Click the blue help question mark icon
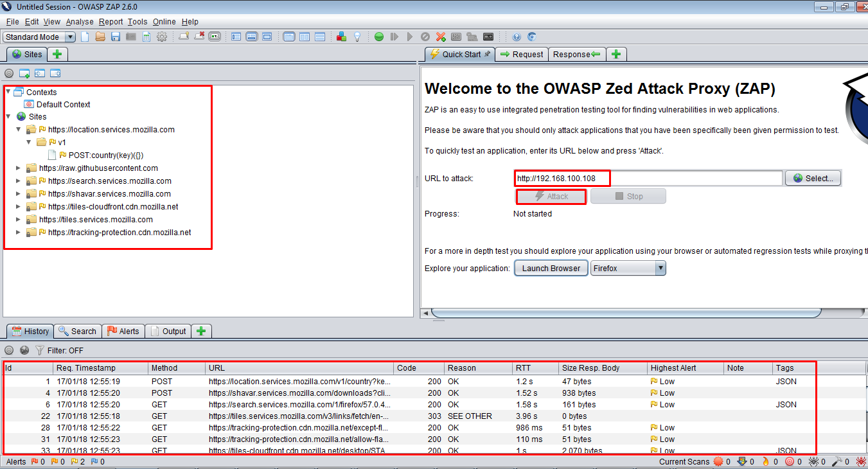 click(x=517, y=37)
